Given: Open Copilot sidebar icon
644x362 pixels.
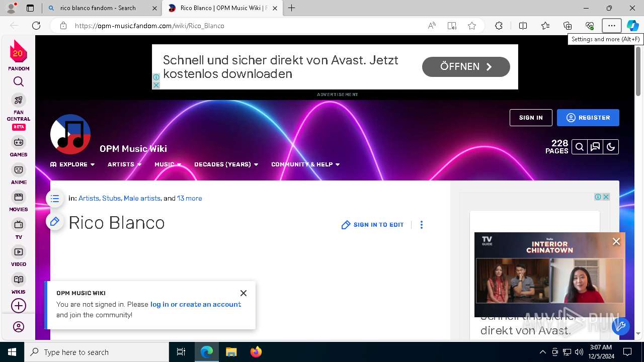Looking at the screenshot, I should [633, 26].
